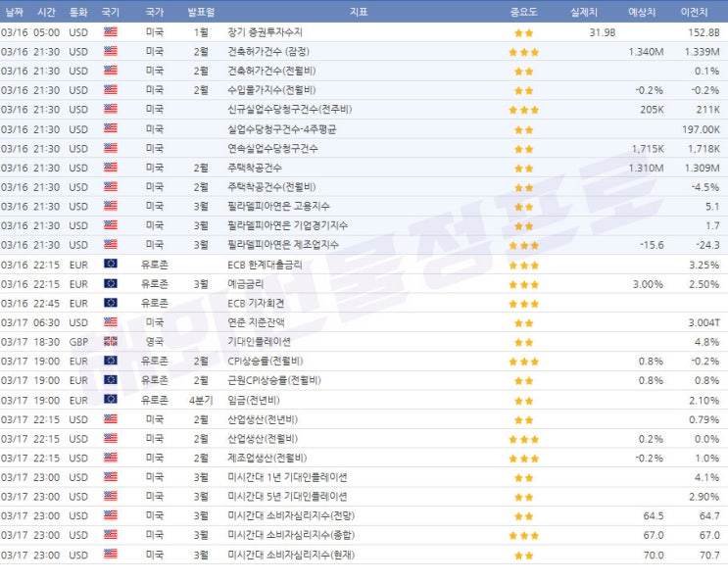Select the indicator 실업수당청구건수-4주평균
Screen dimensions: 728x582
tap(282, 129)
